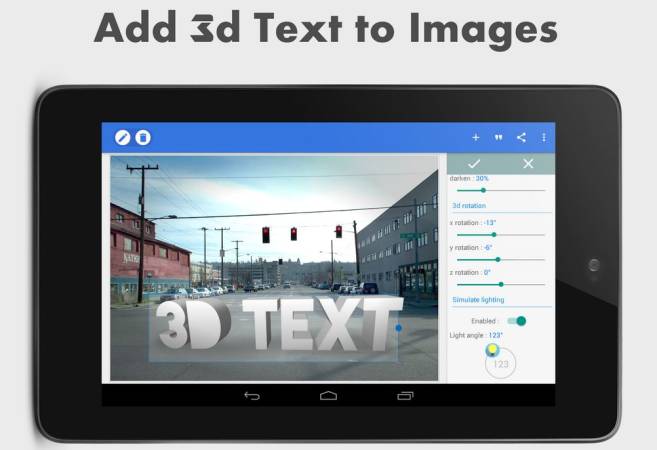Tap the share icon
Viewport: 657px width, 450px height.
pos(521,137)
